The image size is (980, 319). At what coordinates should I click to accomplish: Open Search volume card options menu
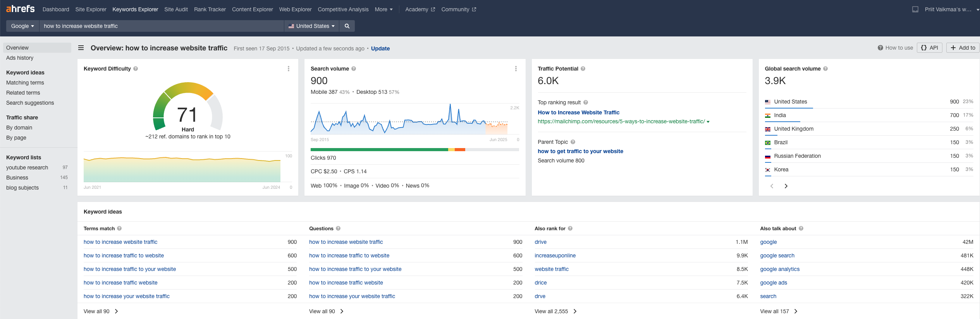516,69
